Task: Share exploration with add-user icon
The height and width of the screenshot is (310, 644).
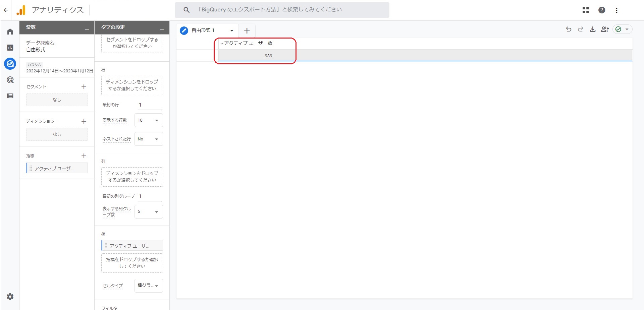Action: 605,29
